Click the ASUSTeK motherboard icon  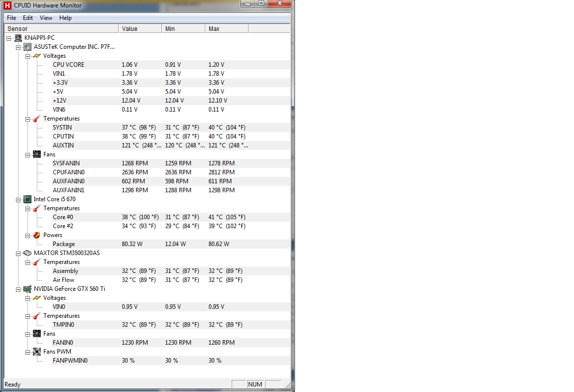[27, 47]
